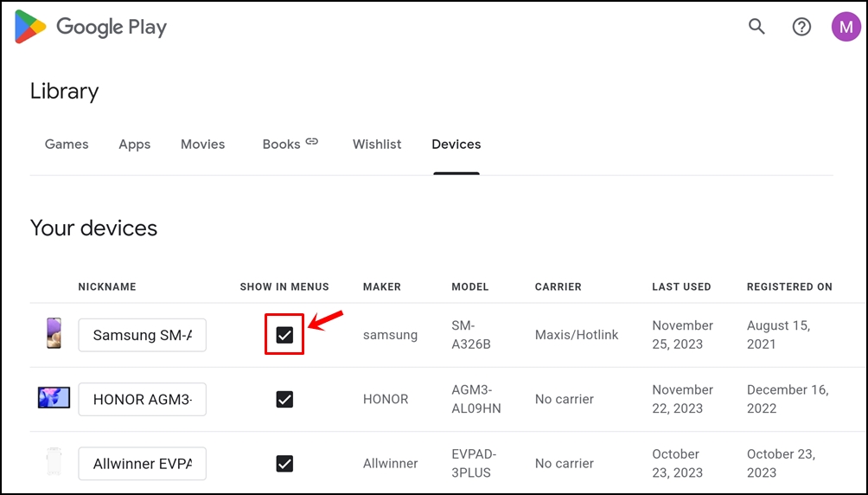Screen dimensions: 868x495
Task: Click the Samsung phone thumbnail
Action: (x=54, y=334)
